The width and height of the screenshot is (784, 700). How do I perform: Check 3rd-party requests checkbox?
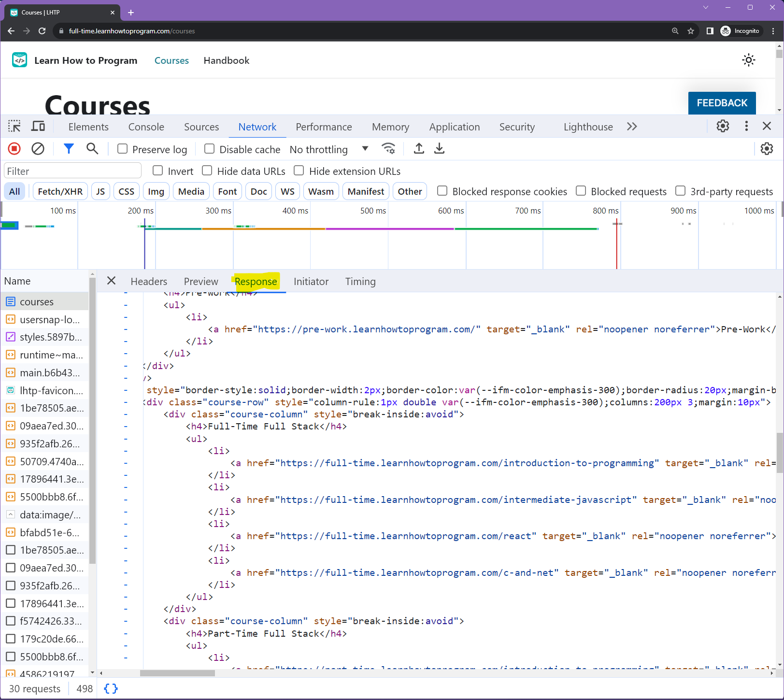pos(680,191)
